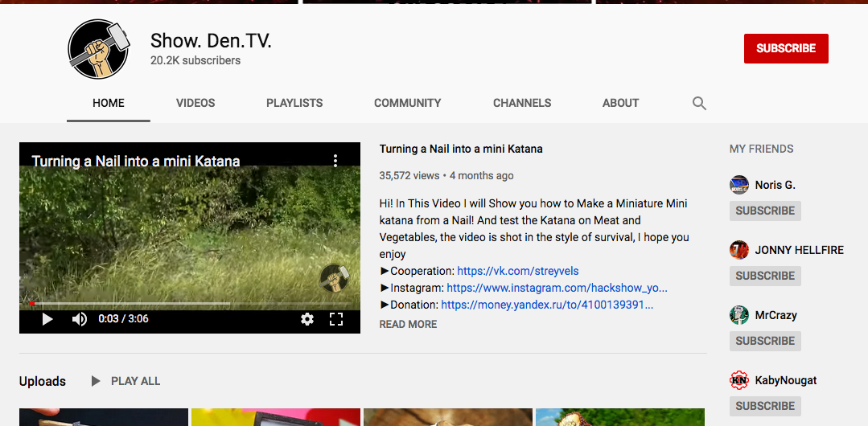Open the video's three-dot options menu

click(x=335, y=161)
